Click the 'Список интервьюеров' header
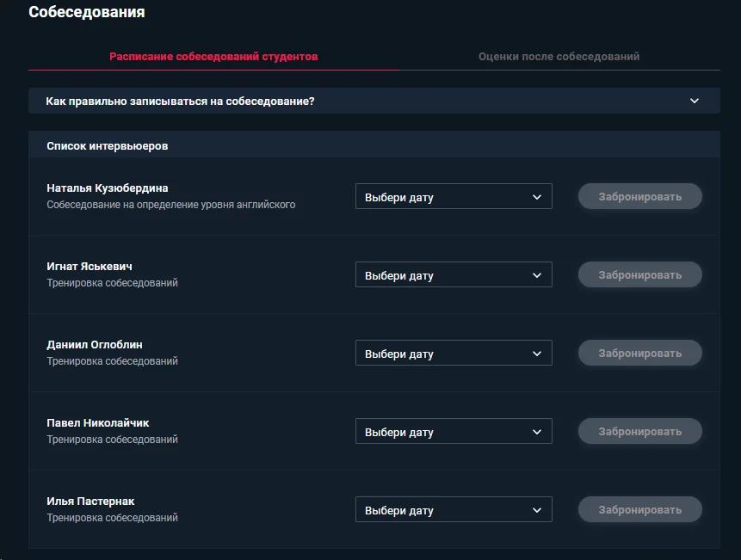The width and height of the screenshot is (741, 560). click(x=108, y=146)
